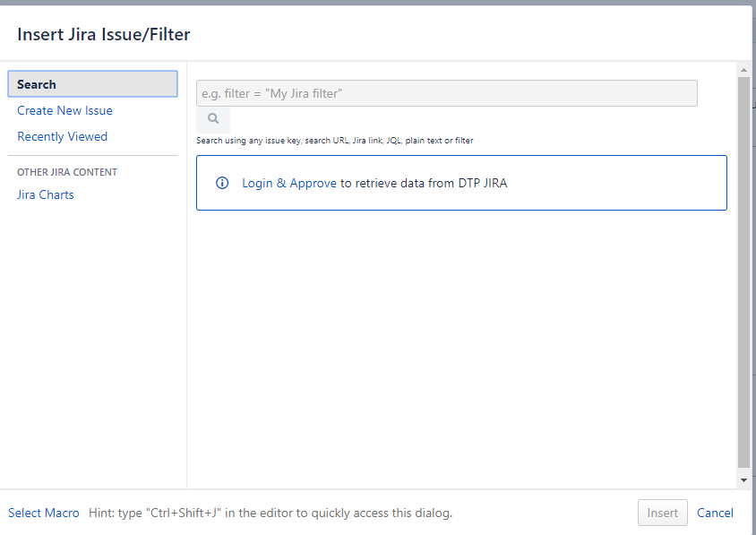Screen dimensions: 756x535
Task: Click the OTHER JIRA CONTENT heading
Action: pos(67,172)
